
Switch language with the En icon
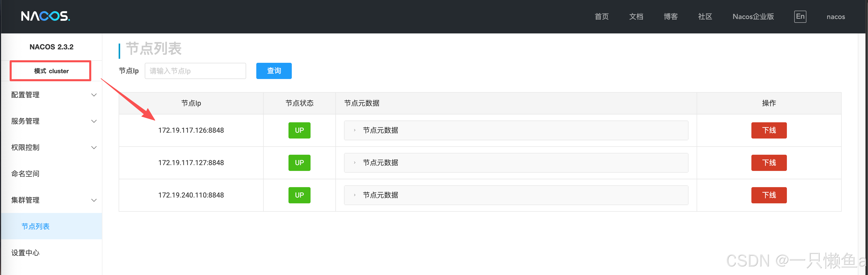coord(800,16)
